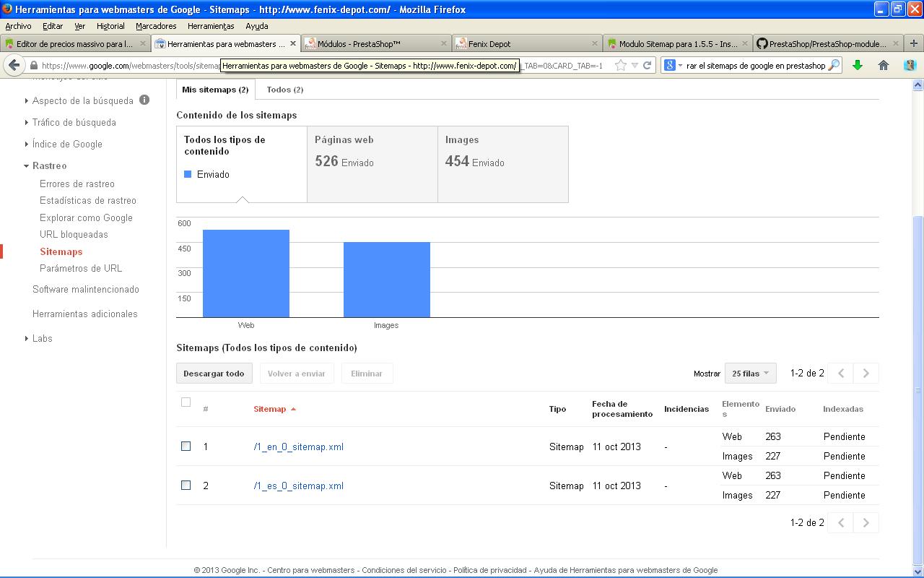Click the blue Web bar in chart
Screen dimensions: 924x578
point(246,273)
